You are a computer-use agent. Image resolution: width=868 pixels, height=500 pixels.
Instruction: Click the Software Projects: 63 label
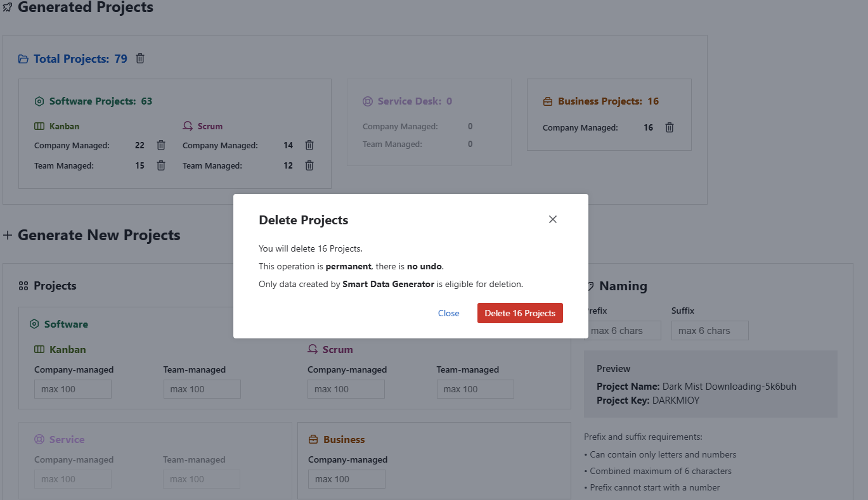point(101,101)
